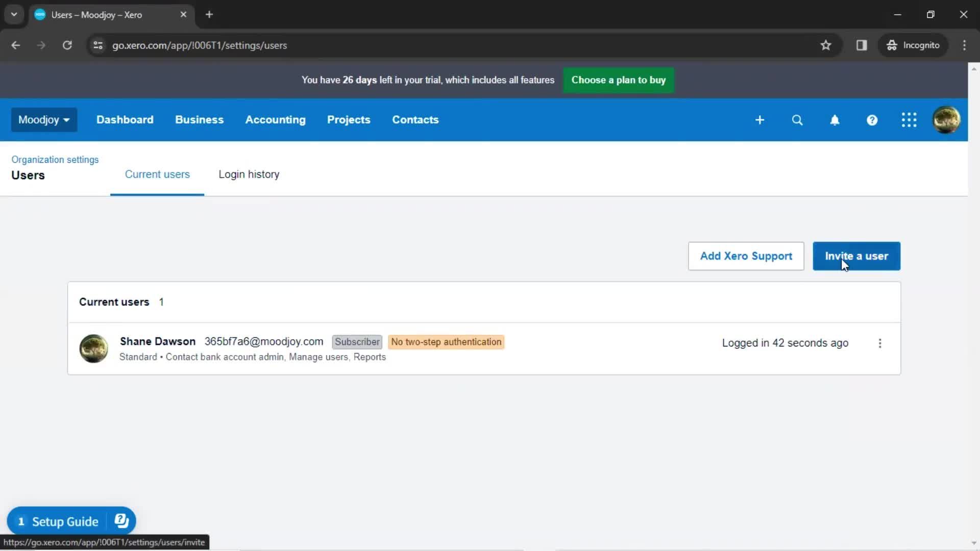Open the Projects menu
980x551 pixels.
(x=349, y=120)
